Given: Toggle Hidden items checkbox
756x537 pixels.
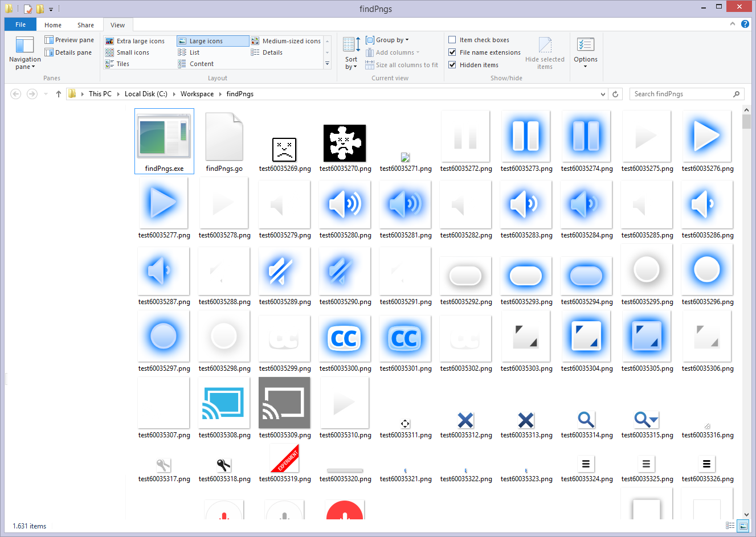Looking at the screenshot, I should click(452, 65).
